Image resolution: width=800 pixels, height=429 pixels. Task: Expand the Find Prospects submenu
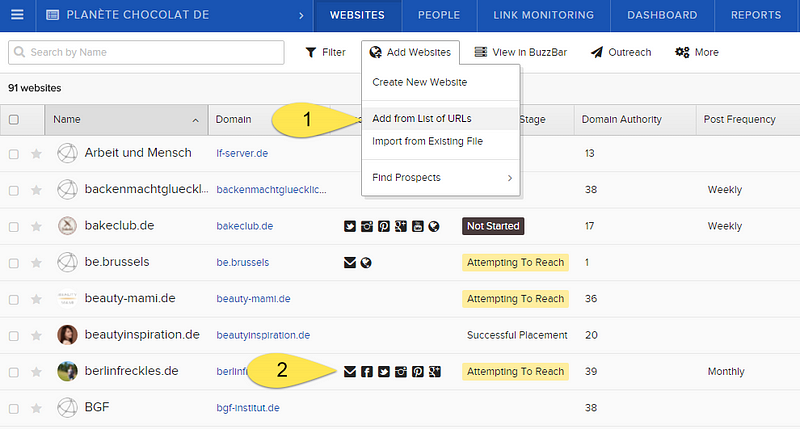tap(441, 178)
